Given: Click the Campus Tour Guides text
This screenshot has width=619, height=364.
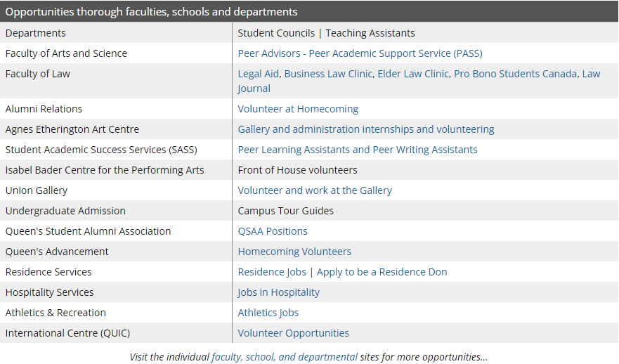Looking at the screenshot, I should point(285,211).
